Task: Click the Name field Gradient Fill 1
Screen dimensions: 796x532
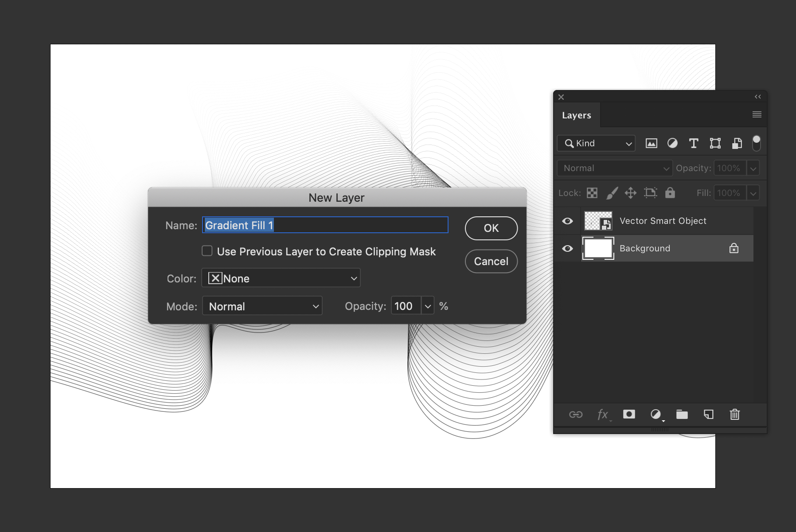Action: click(x=325, y=225)
